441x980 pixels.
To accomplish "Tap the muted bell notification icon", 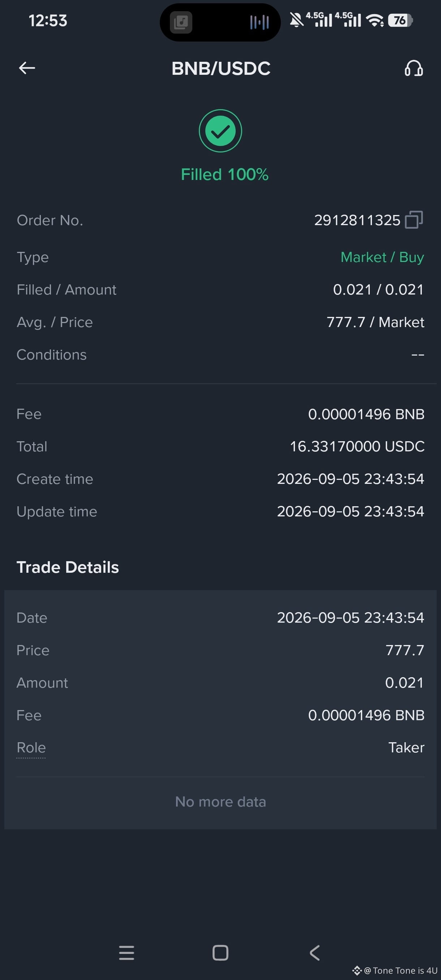I will tap(296, 20).
